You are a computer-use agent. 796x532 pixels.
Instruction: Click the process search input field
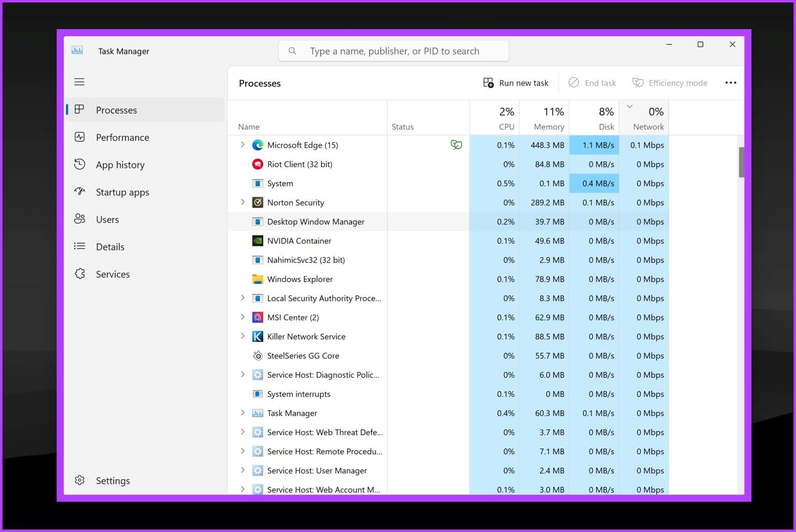pyautogui.click(x=394, y=51)
